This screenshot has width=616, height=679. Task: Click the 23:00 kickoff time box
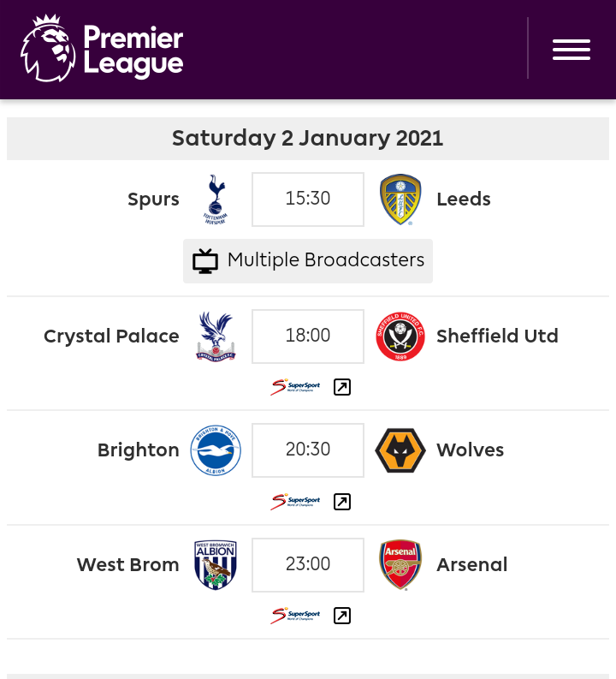point(308,564)
